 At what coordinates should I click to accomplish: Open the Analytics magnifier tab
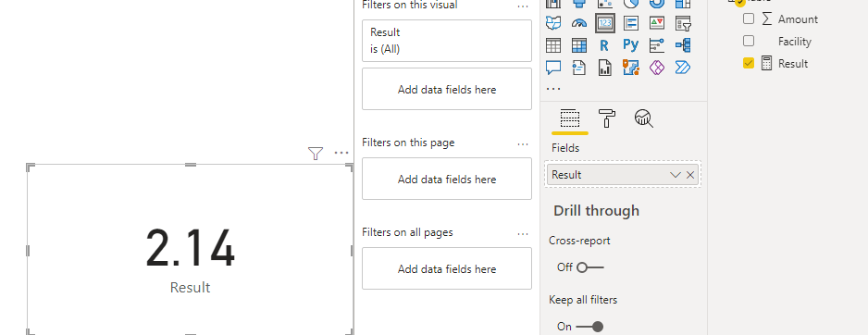click(644, 118)
